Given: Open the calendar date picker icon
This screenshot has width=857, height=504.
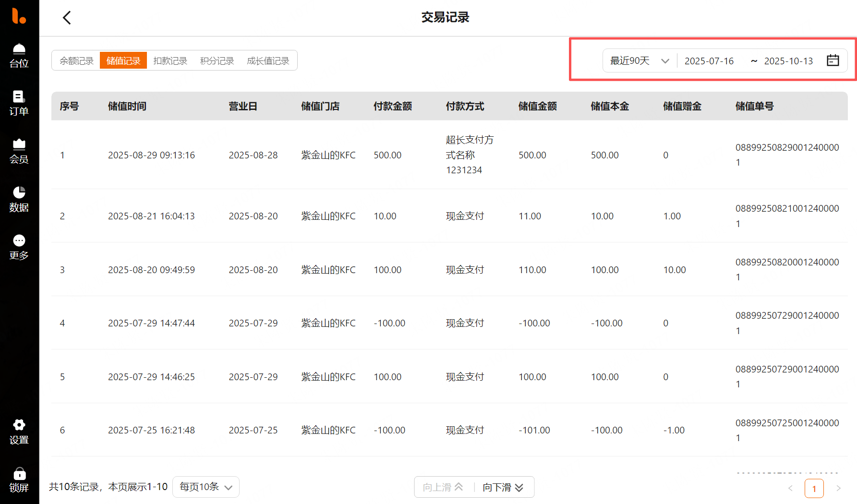Looking at the screenshot, I should tap(833, 60).
